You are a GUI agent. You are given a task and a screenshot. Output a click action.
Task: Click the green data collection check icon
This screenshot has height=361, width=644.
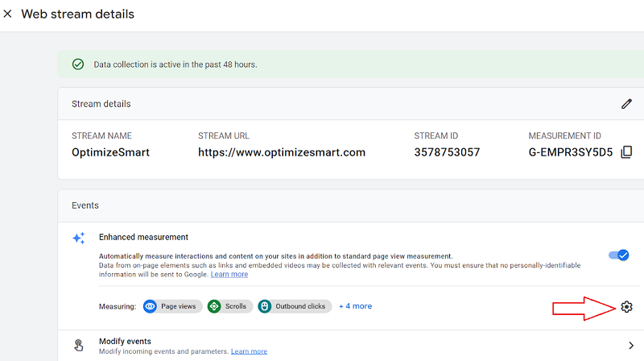[78, 64]
